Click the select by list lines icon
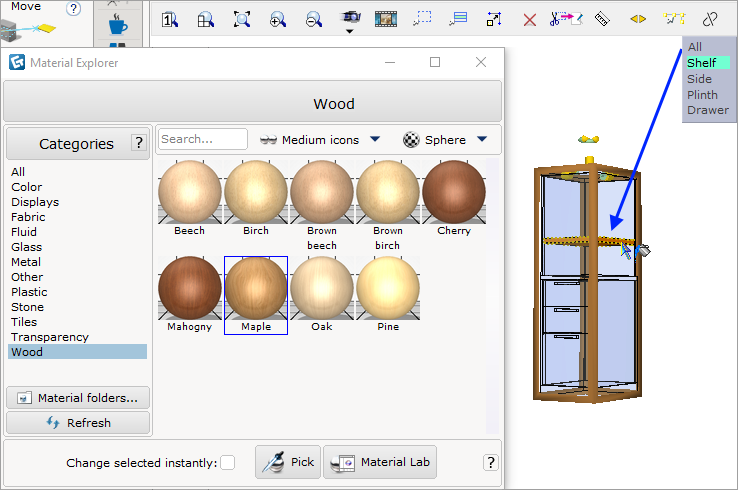This screenshot has width=738, height=490. coord(458,19)
